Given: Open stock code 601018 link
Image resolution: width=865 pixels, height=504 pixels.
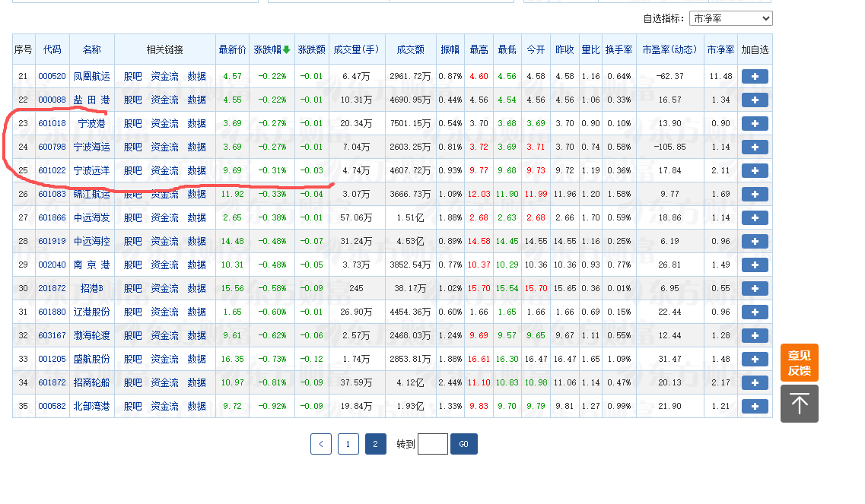Looking at the screenshot, I should [x=52, y=123].
